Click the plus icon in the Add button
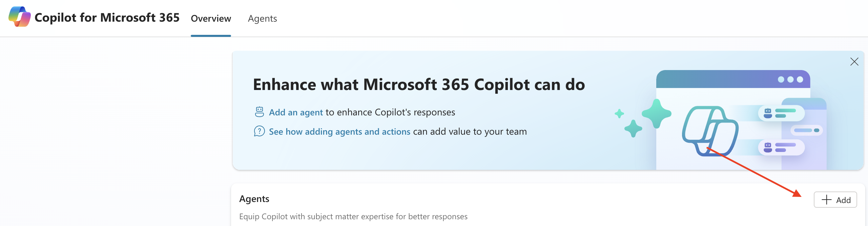The image size is (868, 226). [x=827, y=200]
